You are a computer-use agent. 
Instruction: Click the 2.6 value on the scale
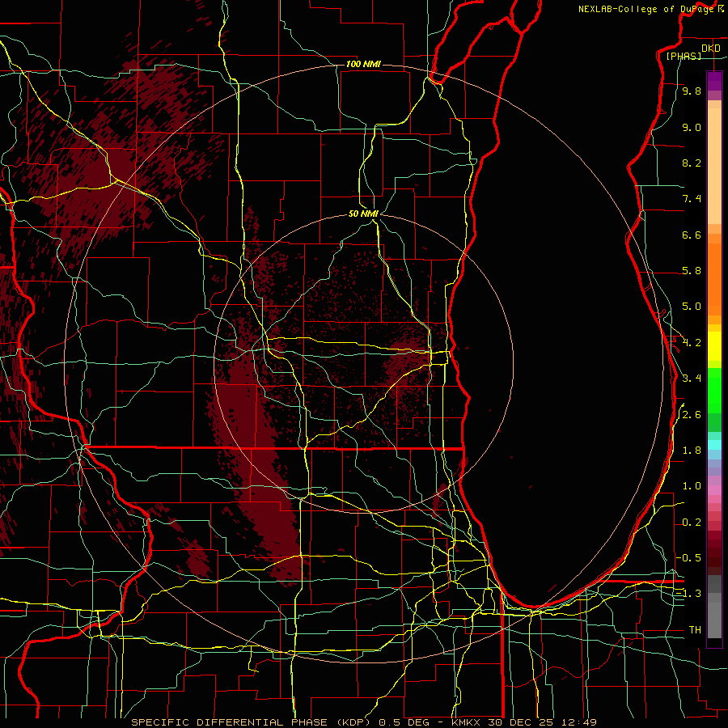[692, 415]
